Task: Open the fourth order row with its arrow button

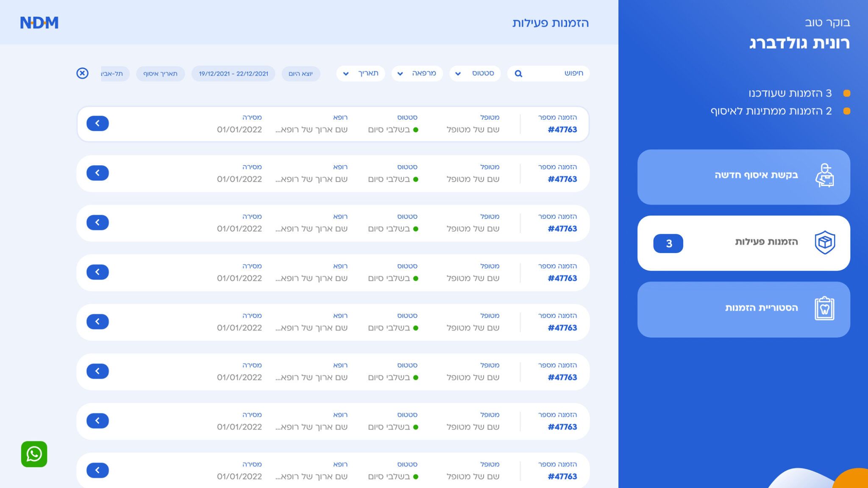Action: point(97,272)
